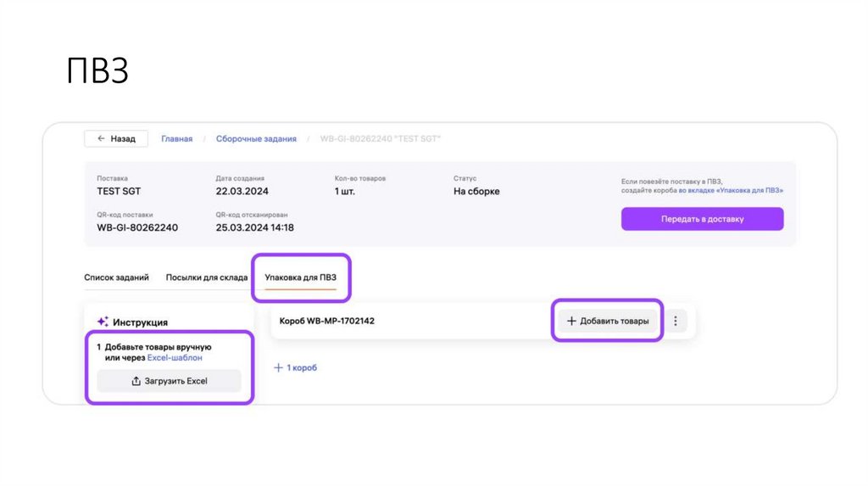
Task: Open the three-dot menu for the короб
Action: (x=675, y=322)
